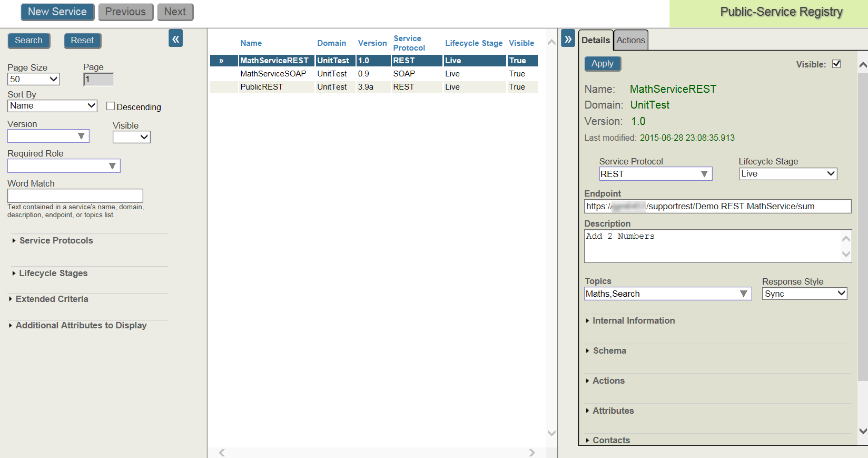Click version 0.9 cell

tap(373, 74)
